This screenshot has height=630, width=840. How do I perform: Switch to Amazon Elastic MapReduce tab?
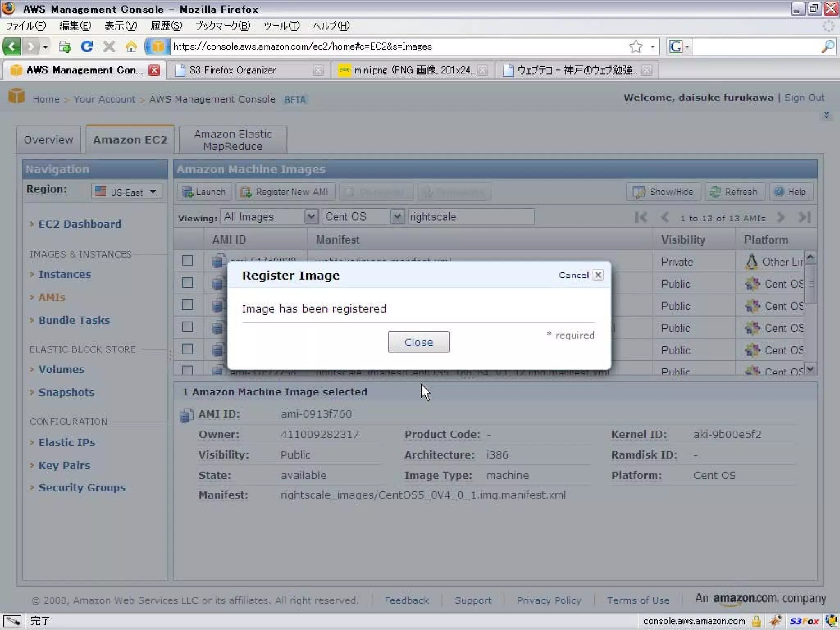pyautogui.click(x=233, y=140)
